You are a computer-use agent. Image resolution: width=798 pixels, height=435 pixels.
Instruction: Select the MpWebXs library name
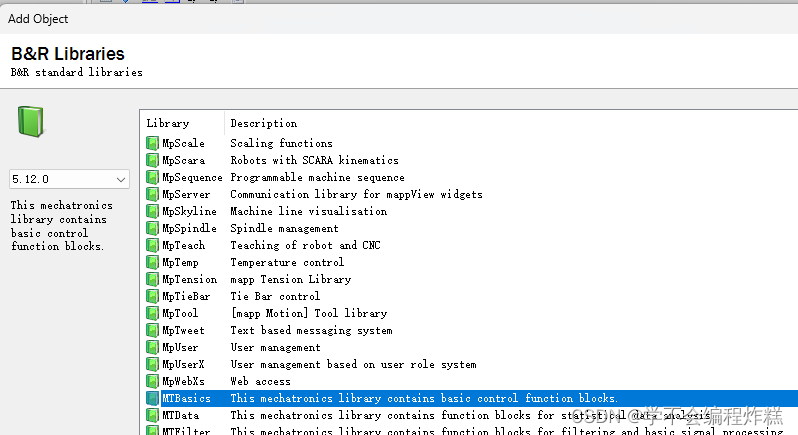[183, 381]
